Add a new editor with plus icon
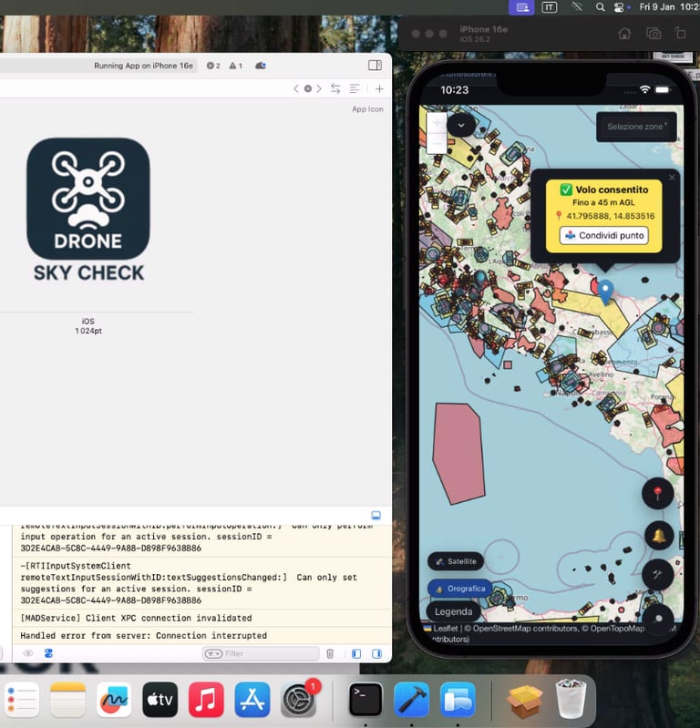The height and width of the screenshot is (728, 700). tap(379, 88)
